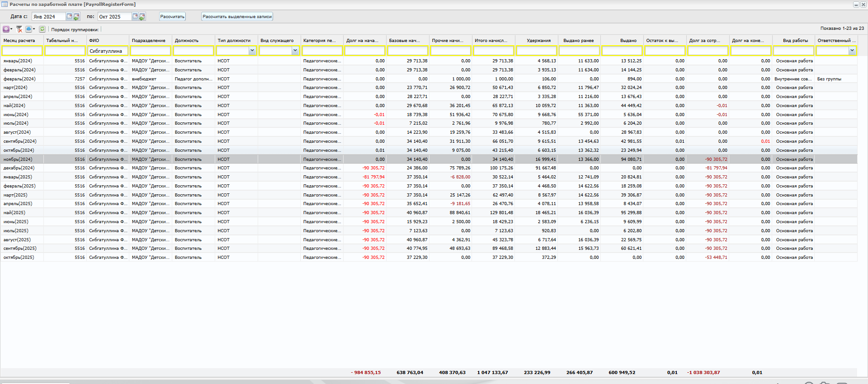Click the reset arrow icon beside Янв 2024
This screenshot has height=384, width=868.
76,17
